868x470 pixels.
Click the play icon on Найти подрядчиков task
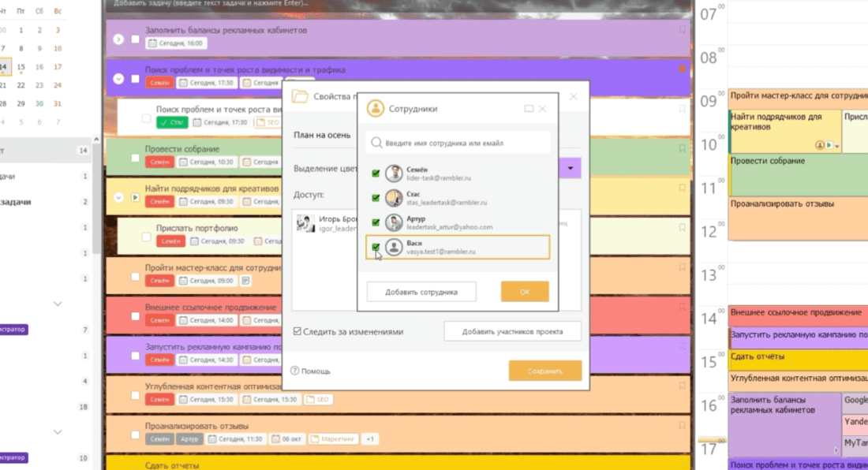coord(135,197)
